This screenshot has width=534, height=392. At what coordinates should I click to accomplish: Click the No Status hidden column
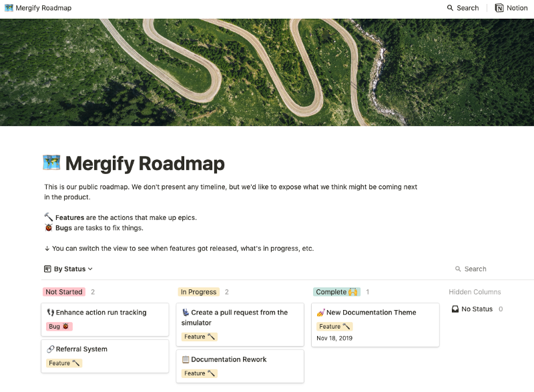pyautogui.click(x=477, y=309)
